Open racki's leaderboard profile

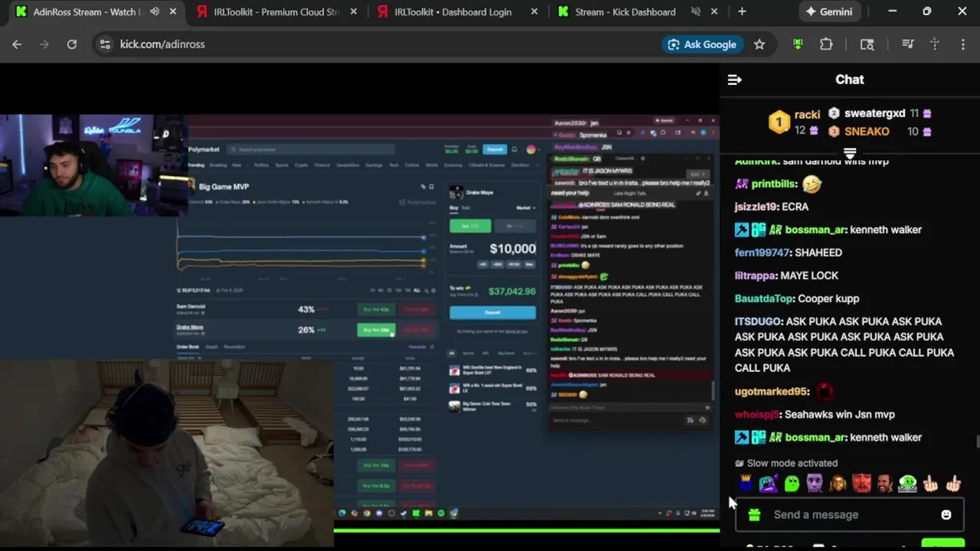tap(807, 114)
